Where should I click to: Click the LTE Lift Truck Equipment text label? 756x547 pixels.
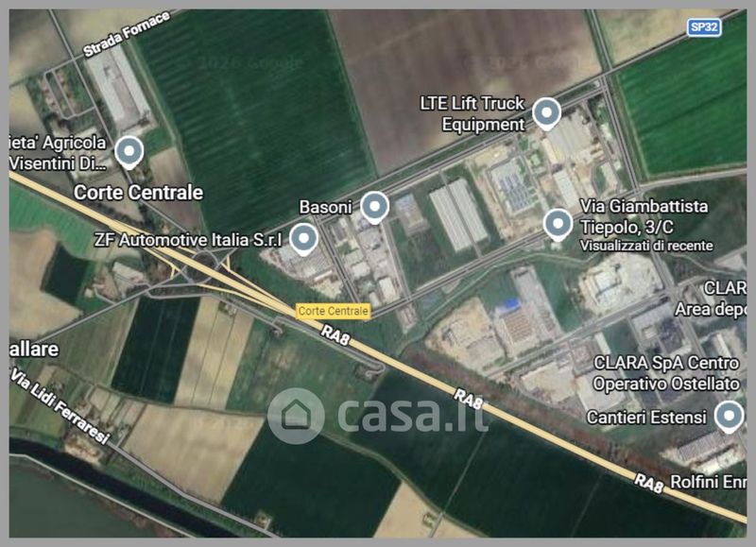472,113
